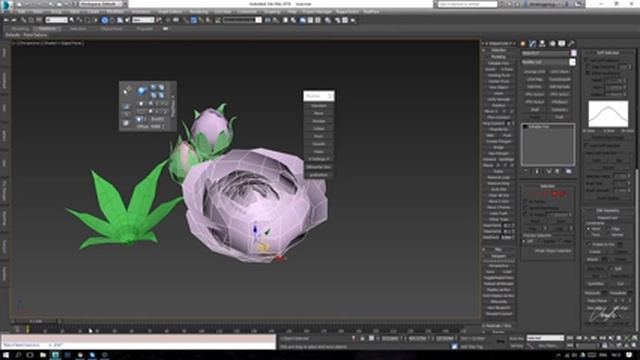This screenshot has height=360, width=640.
Task: Open Select by Name tool
Action: click(80, 20)
